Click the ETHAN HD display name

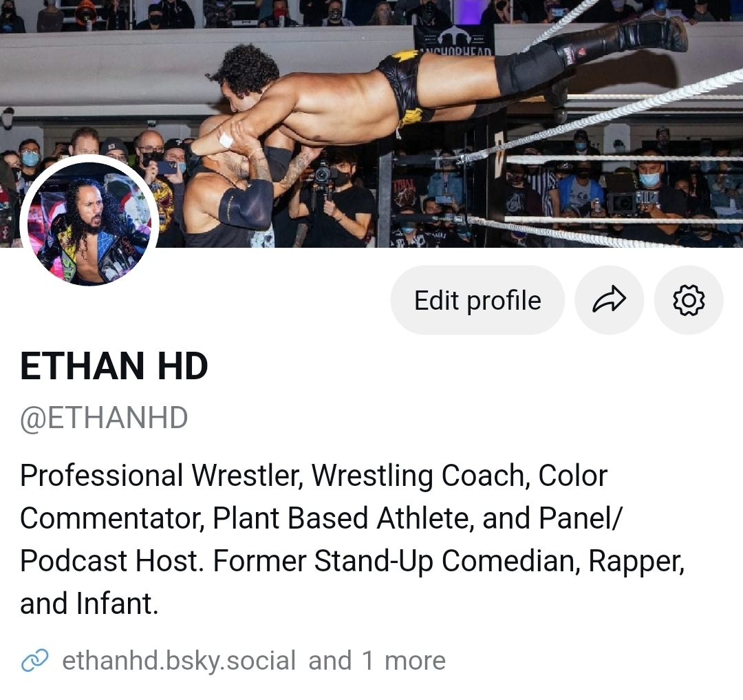(x=114, y=366)
